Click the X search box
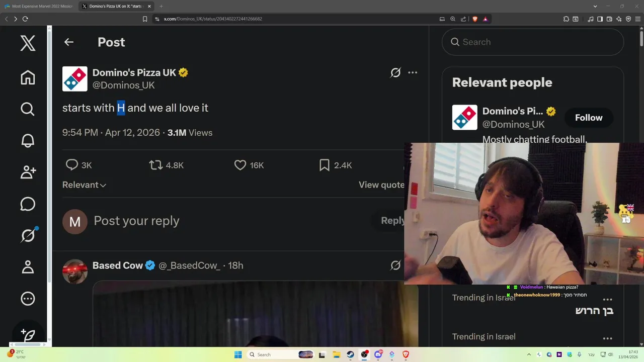The height and width of the screenshot is (362, 644). click(x=533, y=42)
